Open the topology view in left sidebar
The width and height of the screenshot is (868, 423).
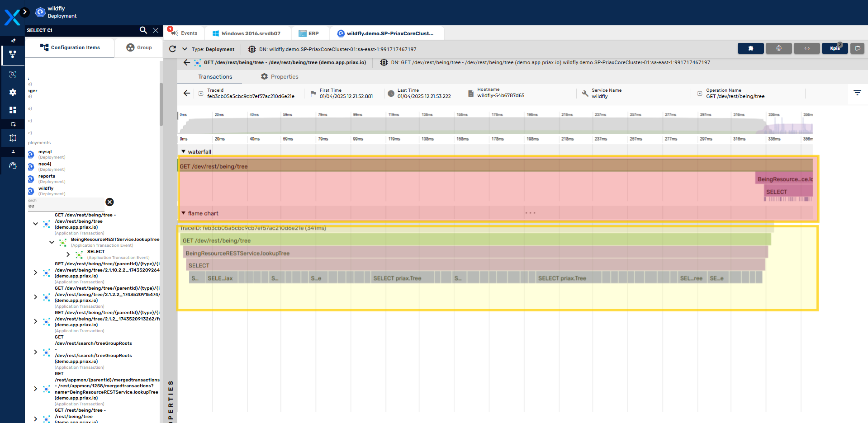point(13,54)
